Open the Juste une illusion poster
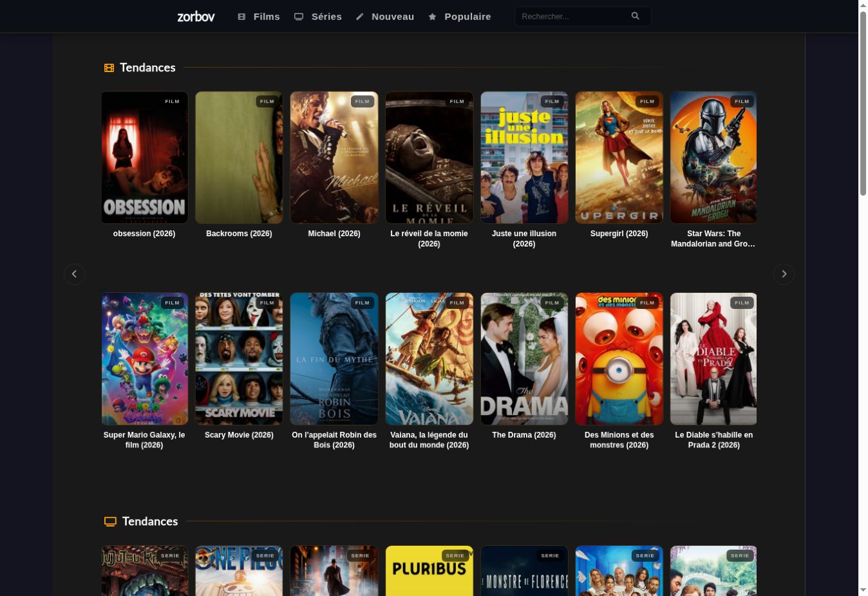The width and height of the screenshot is (868, 596). tap(524, 158)
